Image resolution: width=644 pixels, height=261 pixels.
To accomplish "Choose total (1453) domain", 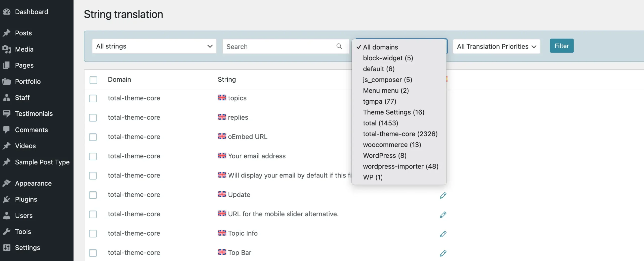I will pos(399,123).
